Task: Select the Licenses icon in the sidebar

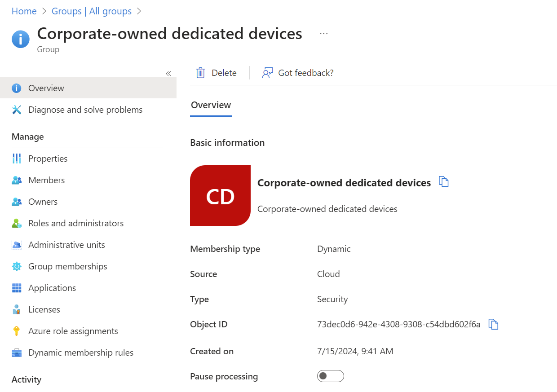Action: coord(17,309)
